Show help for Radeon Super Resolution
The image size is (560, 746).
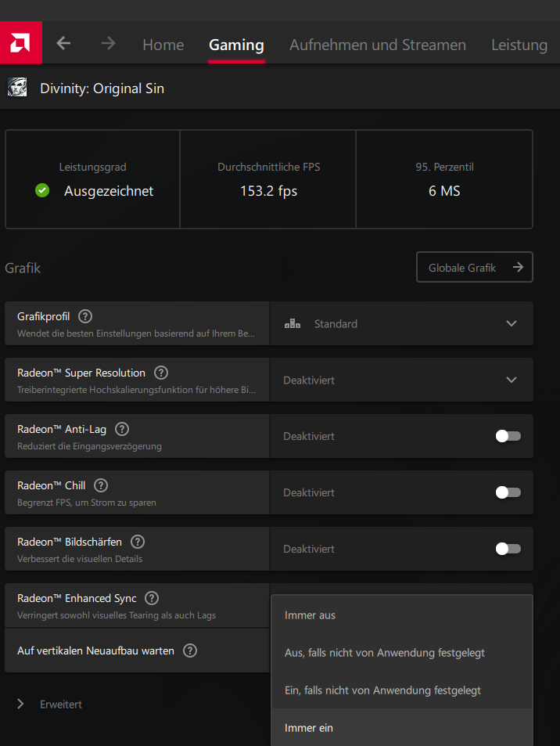161,373
